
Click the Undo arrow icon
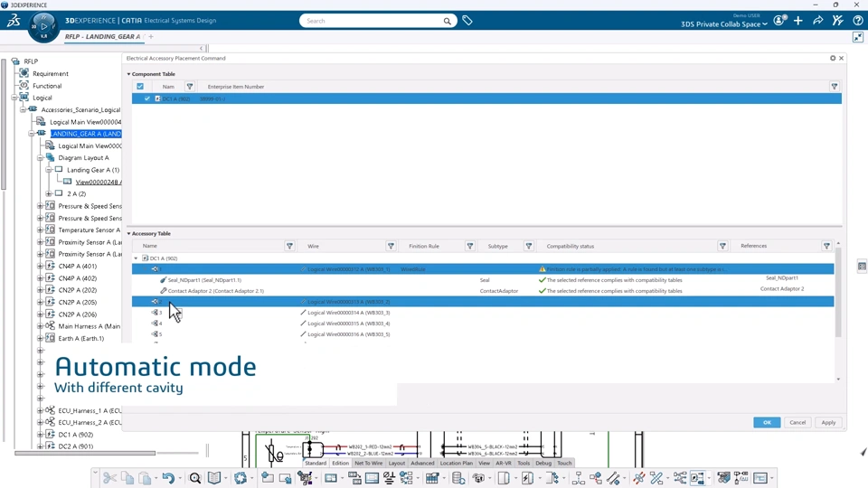[x=168, y=477]
